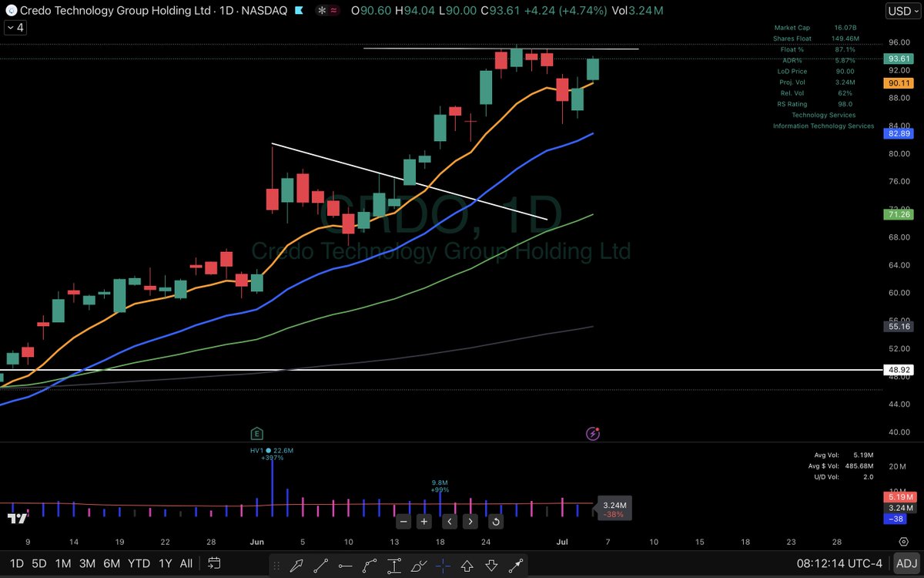
Task: Open the USD currency dropdown
Action: [902, 11]
